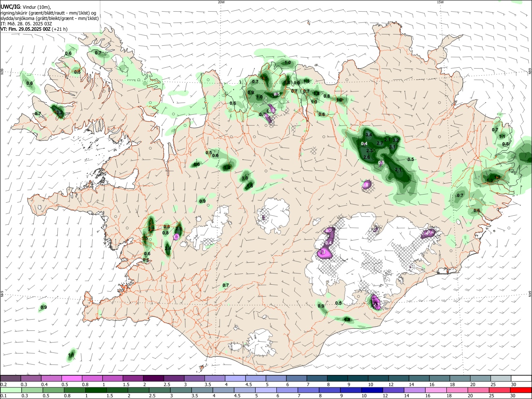
Task: Click the dark purple swatch labeled 2 on snow scale
Action: 153,378
